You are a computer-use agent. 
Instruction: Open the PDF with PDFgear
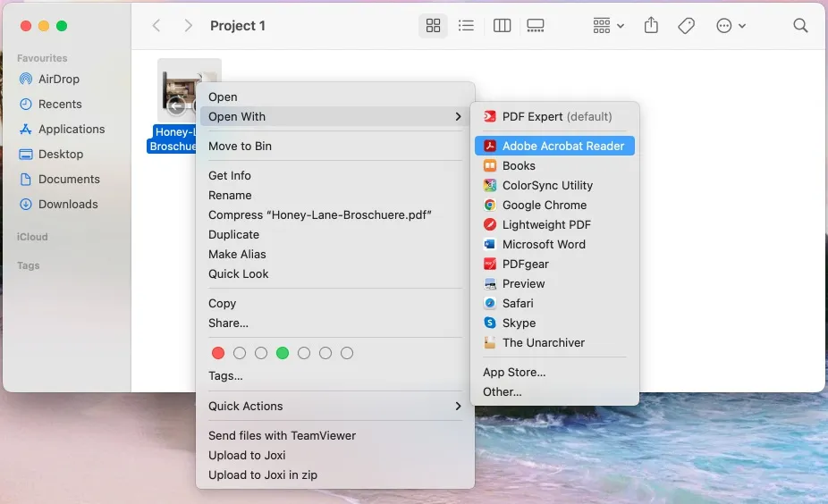pos(554,264)
